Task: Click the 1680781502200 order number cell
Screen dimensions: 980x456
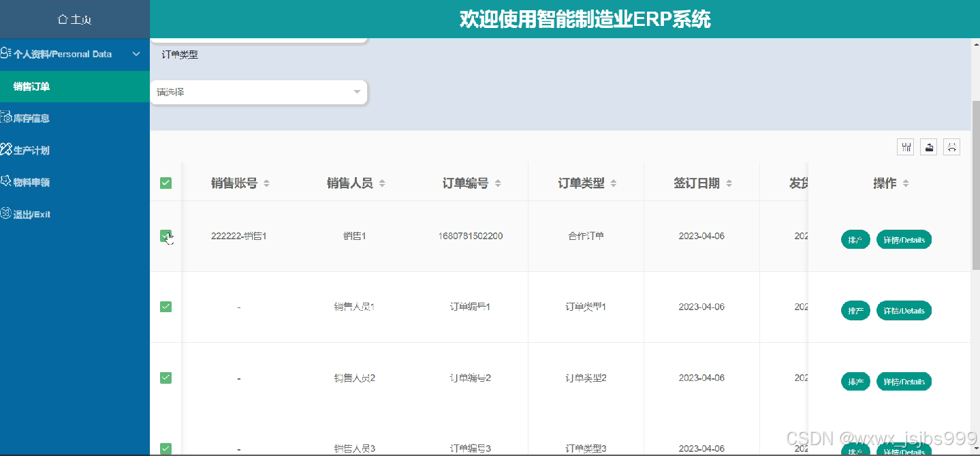Action: click(471, 236)
